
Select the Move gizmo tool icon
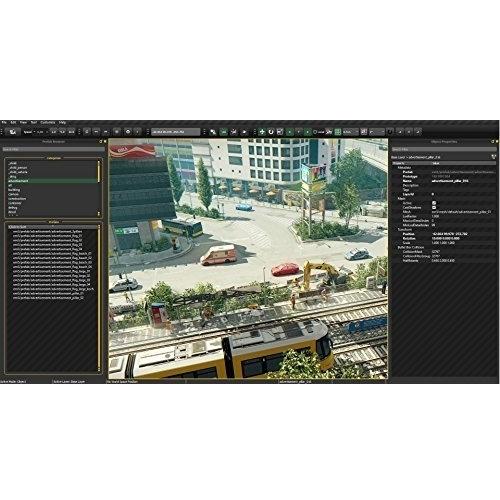[262, 132]
